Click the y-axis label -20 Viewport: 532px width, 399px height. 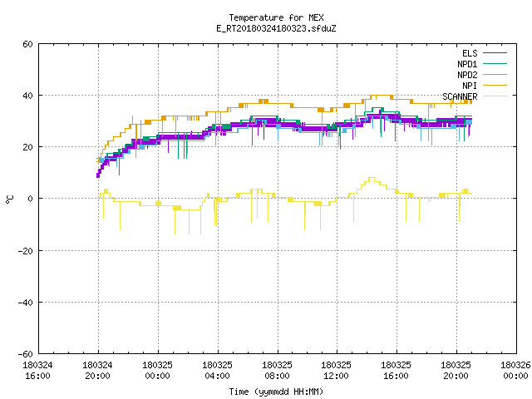click(x=26, y=251)
